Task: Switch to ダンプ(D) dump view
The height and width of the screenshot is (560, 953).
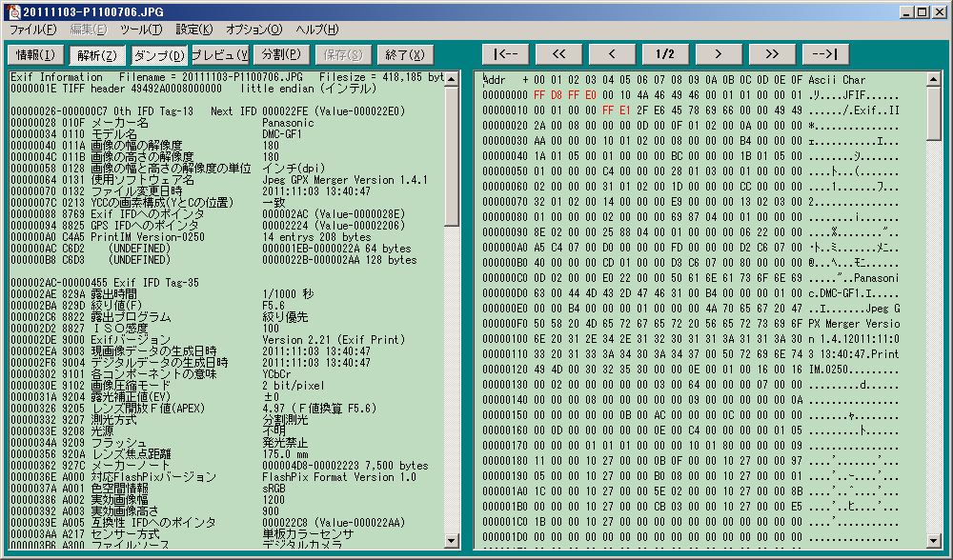Action: [x=158, y=54]
